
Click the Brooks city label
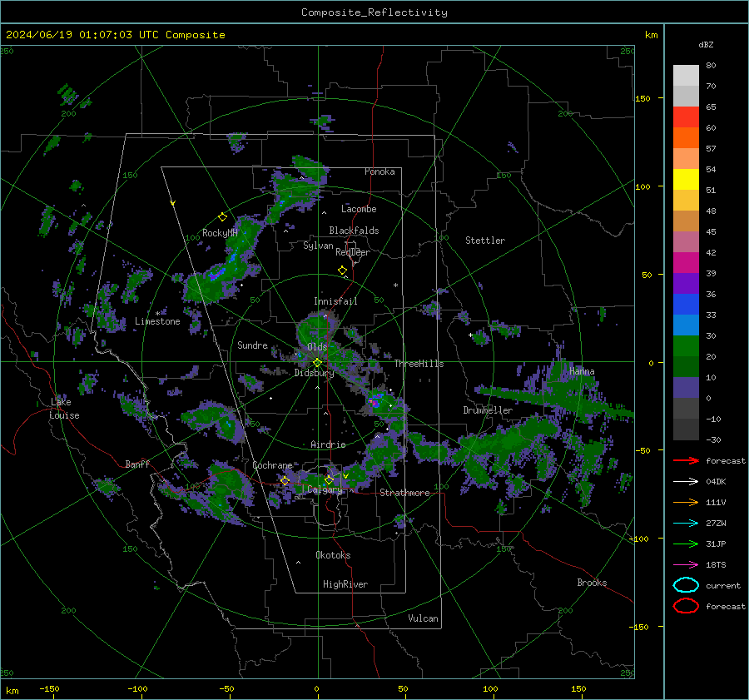coord(592,583)
